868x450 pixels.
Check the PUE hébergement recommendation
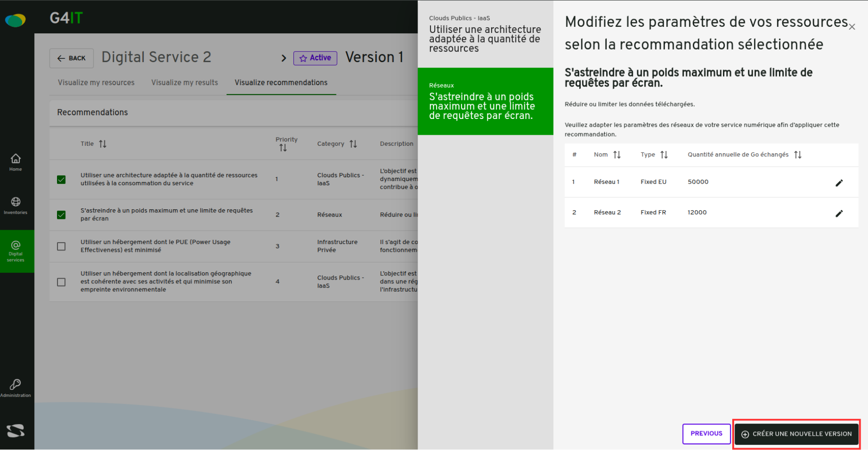[61, 246]
